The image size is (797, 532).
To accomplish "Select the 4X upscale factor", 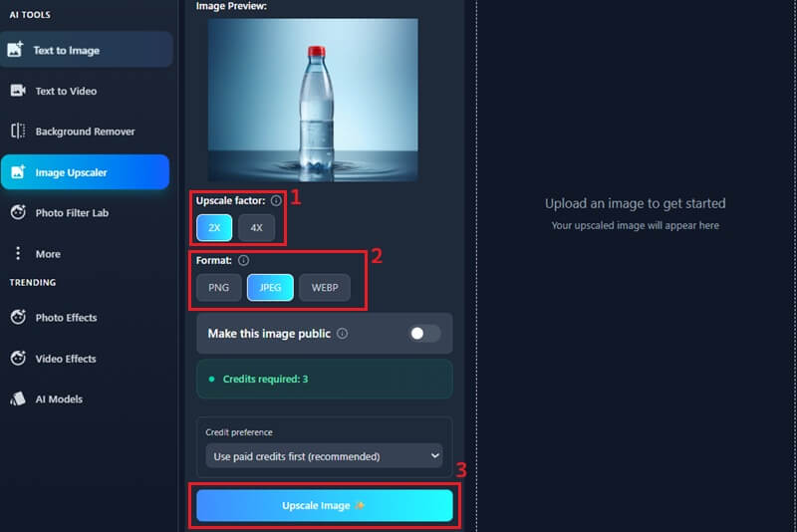I will 257,227.
